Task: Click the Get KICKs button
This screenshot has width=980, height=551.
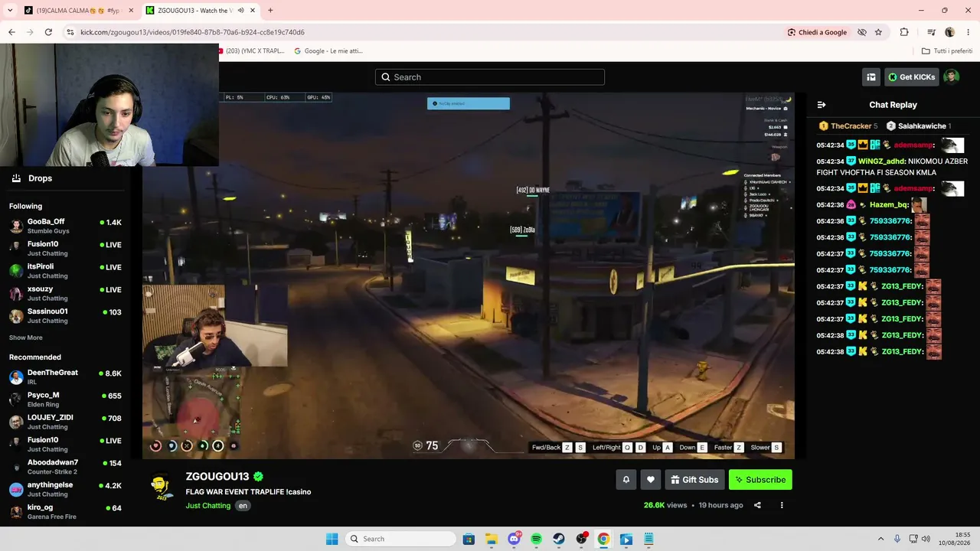Action: point(912,77)
